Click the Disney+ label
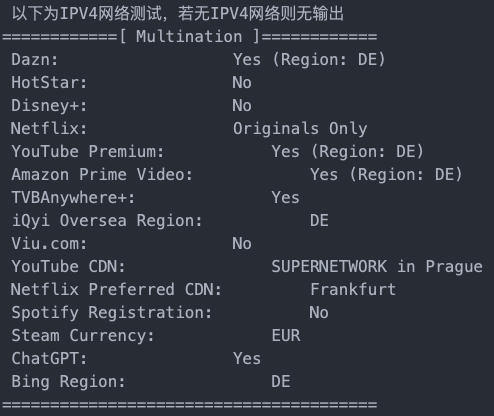Image resolution: width=494 pixels, height=416 pixels. click(x=49, y=106)
